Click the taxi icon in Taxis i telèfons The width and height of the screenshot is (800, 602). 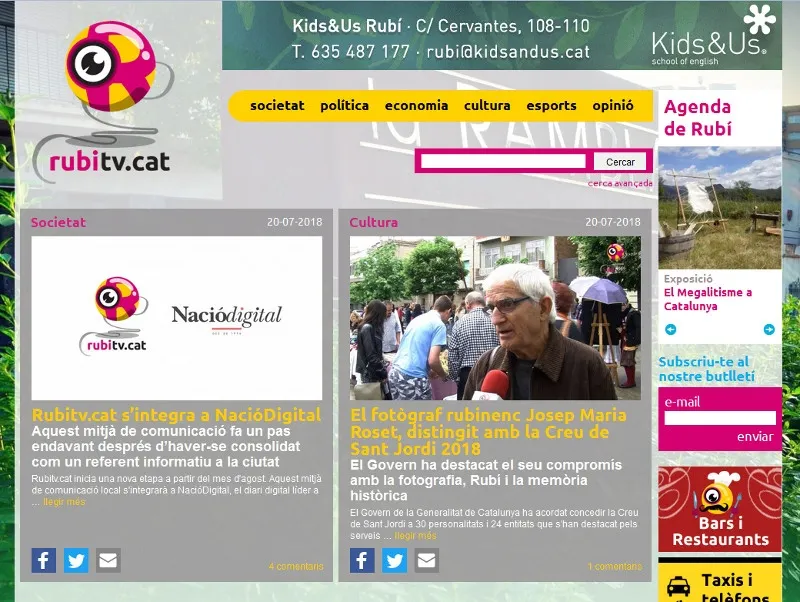[x=678, y=587]
